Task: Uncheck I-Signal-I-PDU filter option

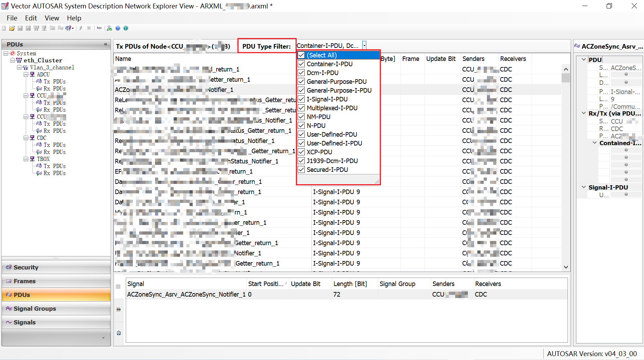Action: [301, 99]
